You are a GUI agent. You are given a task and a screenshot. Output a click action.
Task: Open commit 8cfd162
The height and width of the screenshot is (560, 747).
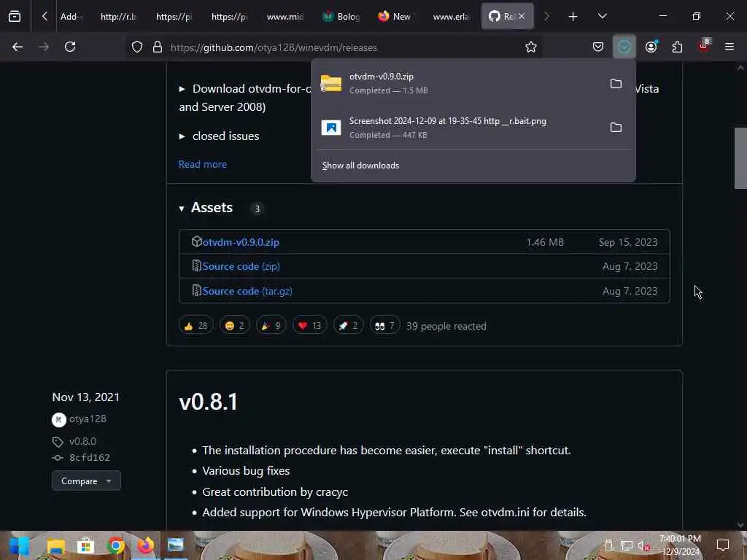[x=90, y=458]
